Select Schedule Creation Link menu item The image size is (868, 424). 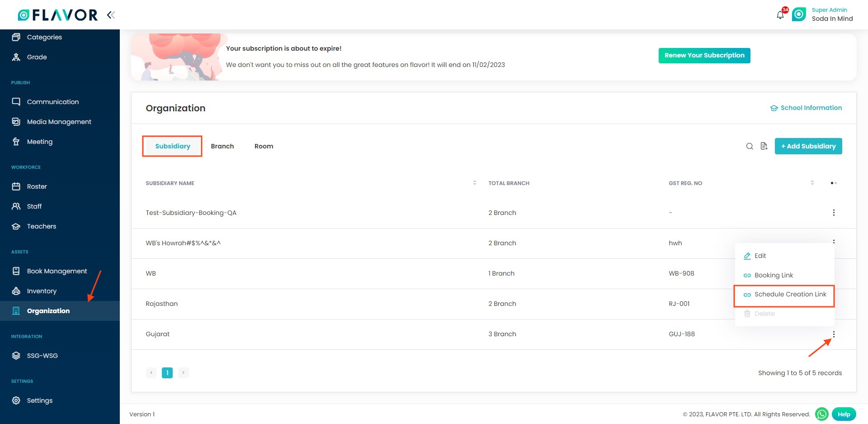coord(784,295)
